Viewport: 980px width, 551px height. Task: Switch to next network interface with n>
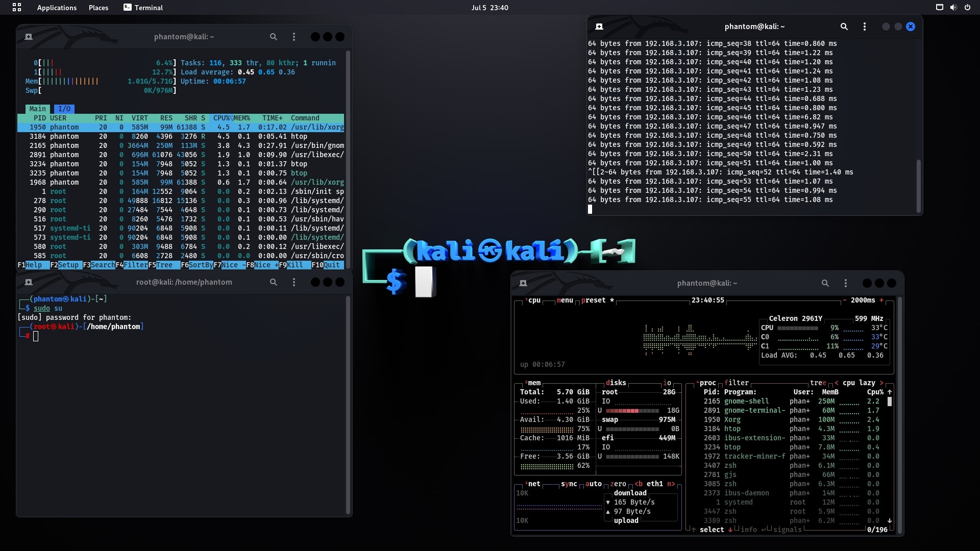(x=671, y=484)
